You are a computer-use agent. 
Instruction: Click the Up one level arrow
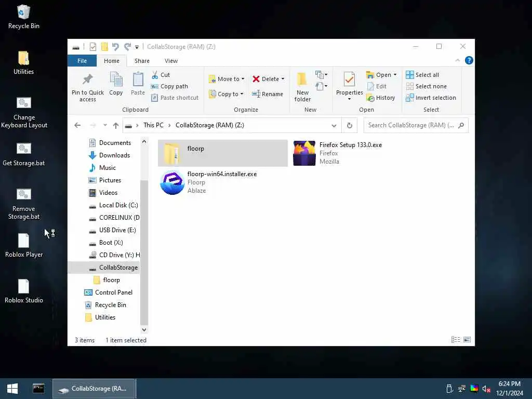coord(116,126)
